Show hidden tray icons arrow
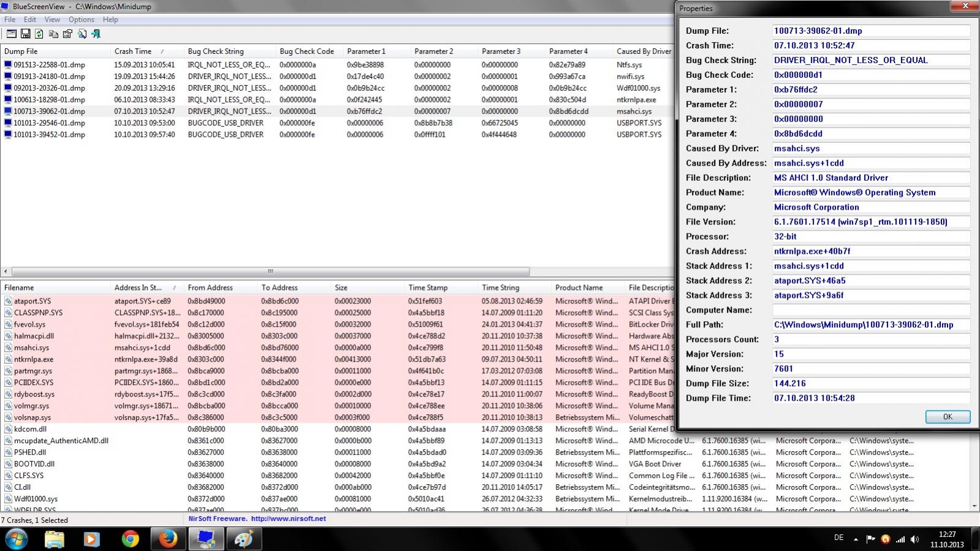 (x=856, y=539)
